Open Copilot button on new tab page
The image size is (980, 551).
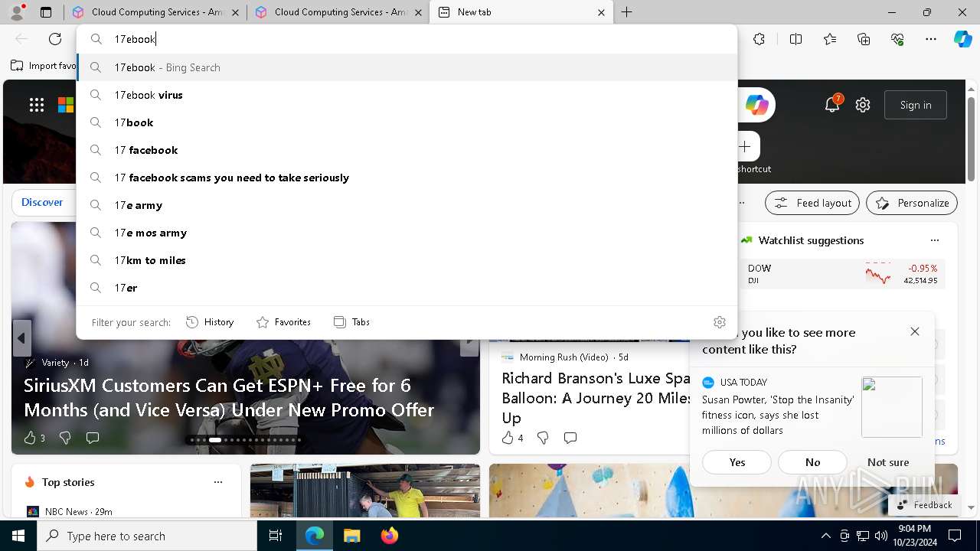pyautogui.click(x=756, y=105)
